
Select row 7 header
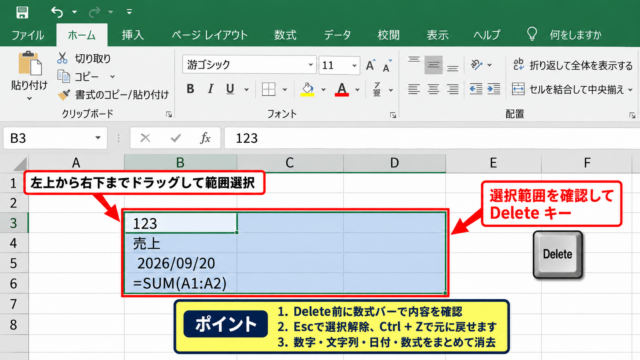click(13, 304)
